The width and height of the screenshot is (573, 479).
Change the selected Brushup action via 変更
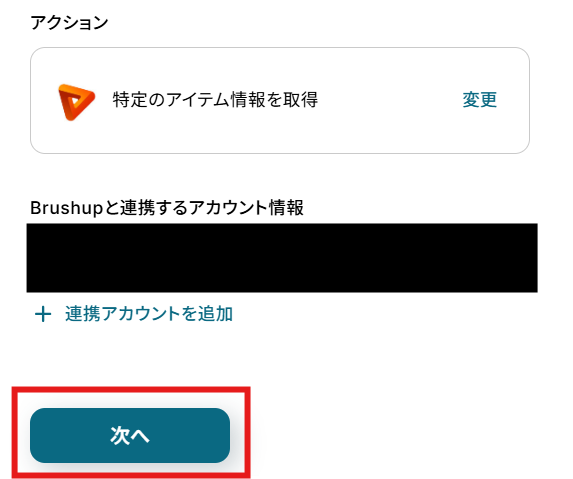479,100
